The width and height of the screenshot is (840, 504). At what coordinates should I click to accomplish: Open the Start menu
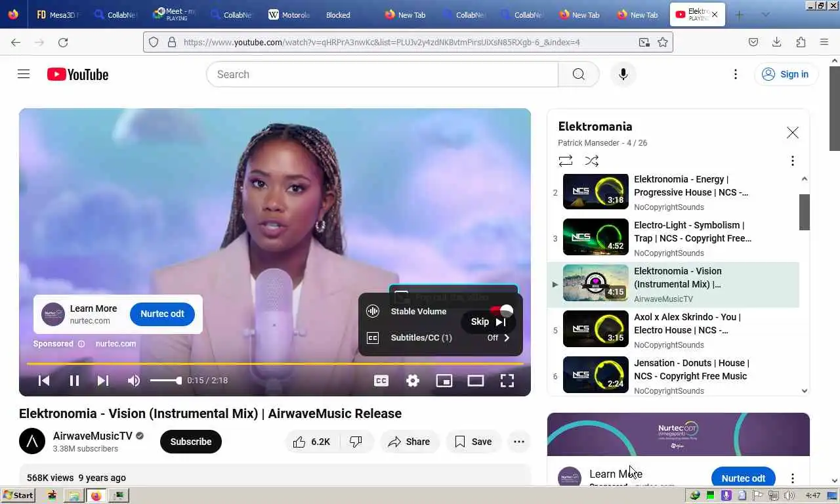pos(18,495)
